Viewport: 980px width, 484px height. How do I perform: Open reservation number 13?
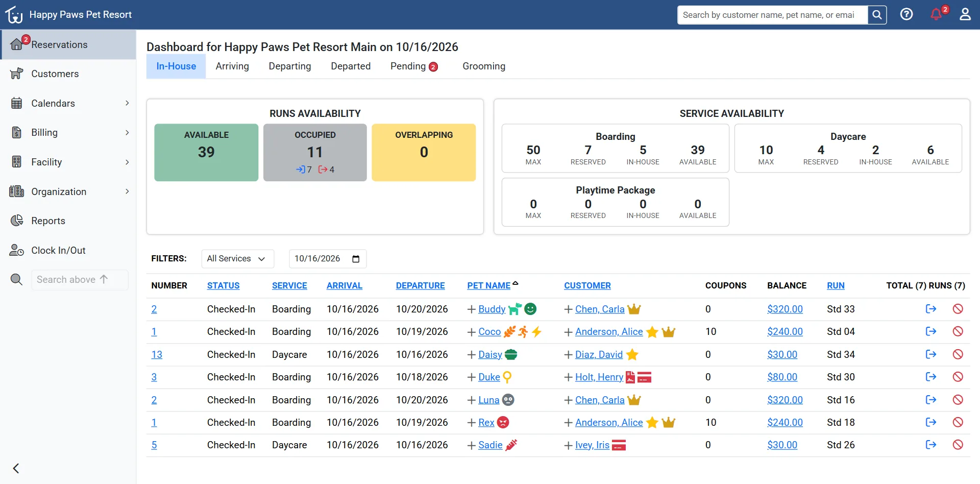coord(157,355)
